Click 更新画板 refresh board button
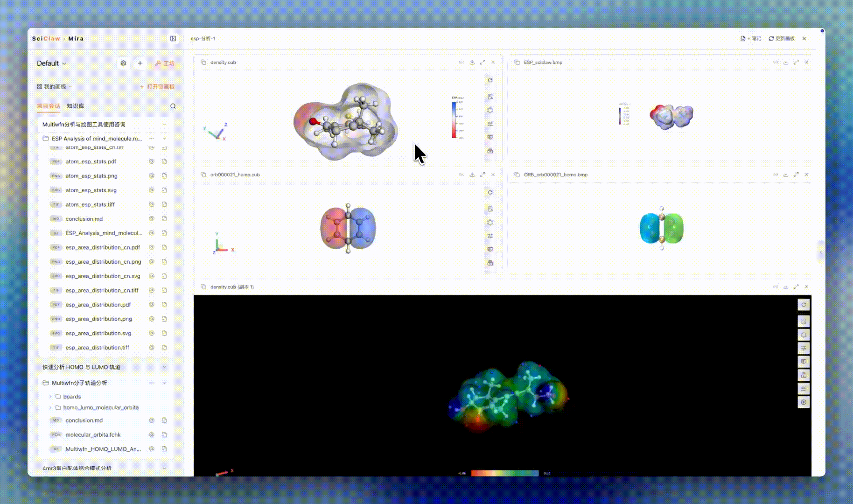The height and width of the screenshot is (504, 853). click(x=782, y=39)
